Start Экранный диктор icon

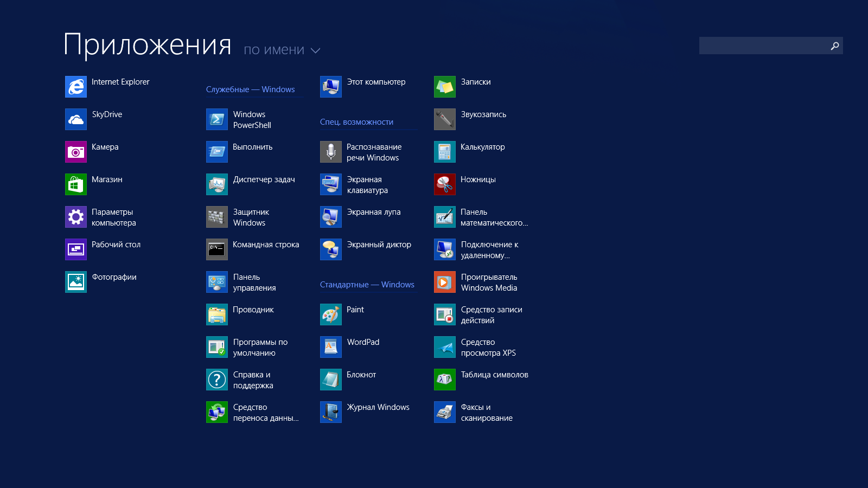coord(331,249)
